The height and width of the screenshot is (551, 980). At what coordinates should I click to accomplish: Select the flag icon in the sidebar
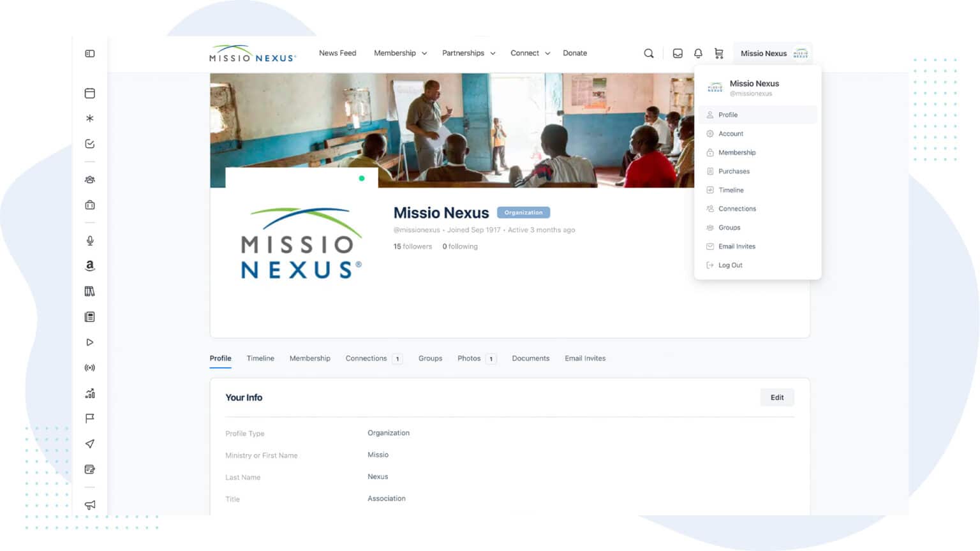pyautogui.click(x=90, y=418)
